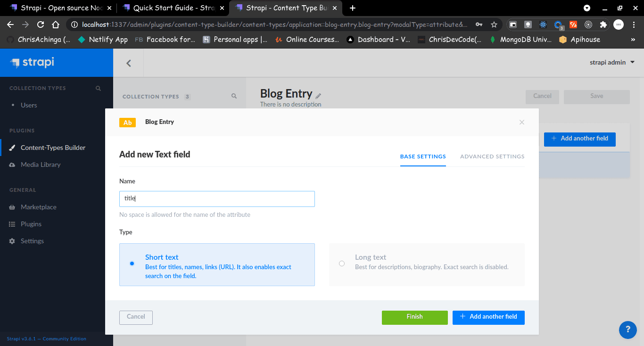This screenshot has width=644, height=346.
Task: Click Add another field in modal footer
Action: click(488, 317)
